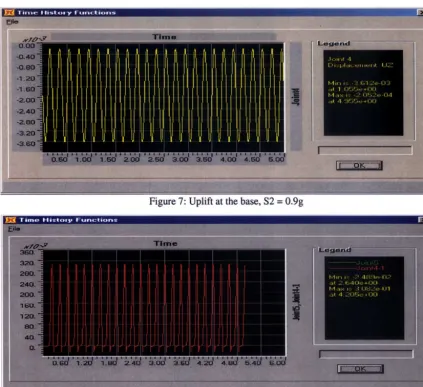Click the red Joint4-1 legend line swatch
423x387 pixels.
[342, 268]
